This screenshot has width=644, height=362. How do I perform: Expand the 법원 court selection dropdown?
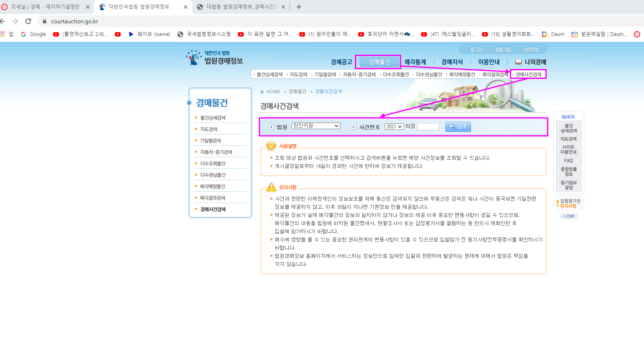(x=316, y=126)
